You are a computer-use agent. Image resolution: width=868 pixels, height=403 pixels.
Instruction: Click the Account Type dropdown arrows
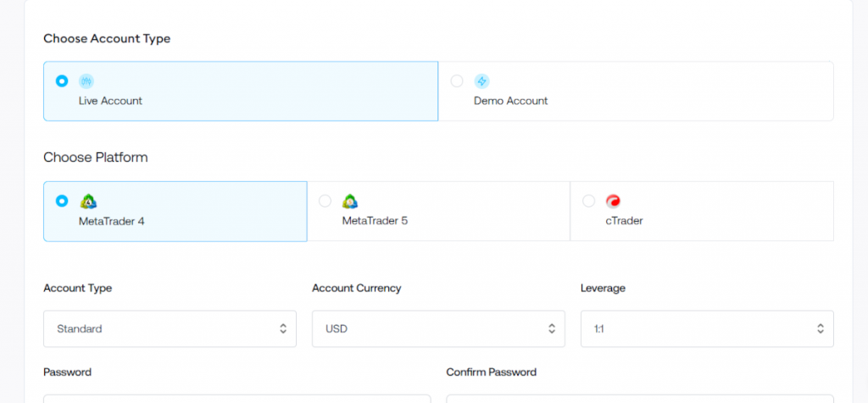click(283, 329)
